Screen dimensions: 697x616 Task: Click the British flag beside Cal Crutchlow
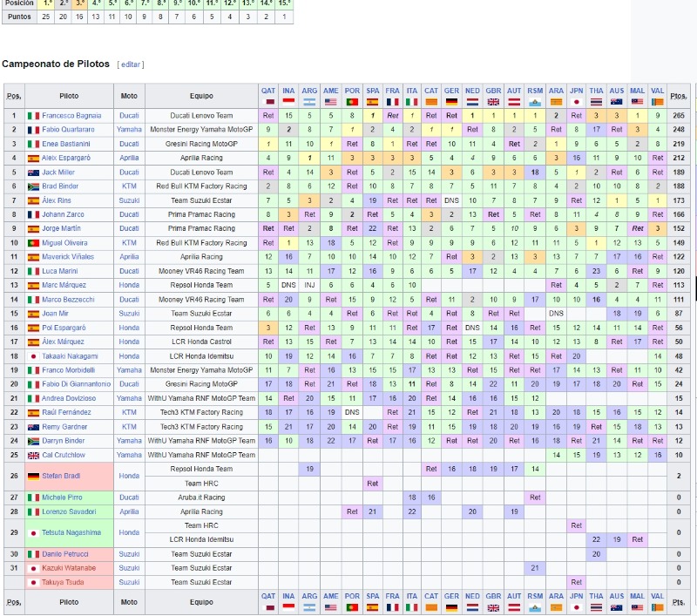tap(33, 456)
